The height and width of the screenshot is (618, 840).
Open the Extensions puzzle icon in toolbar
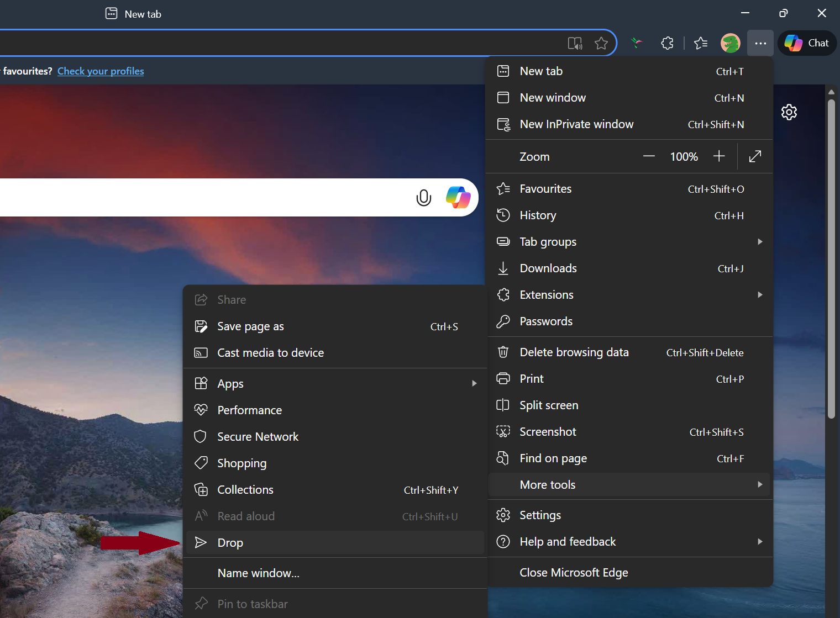(667, 43)
